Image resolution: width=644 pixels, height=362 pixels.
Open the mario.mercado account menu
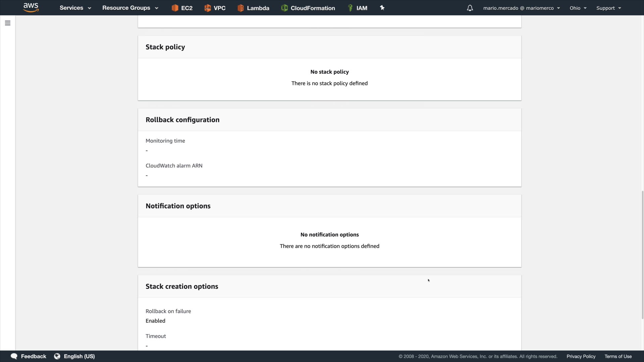coord(521,8)
